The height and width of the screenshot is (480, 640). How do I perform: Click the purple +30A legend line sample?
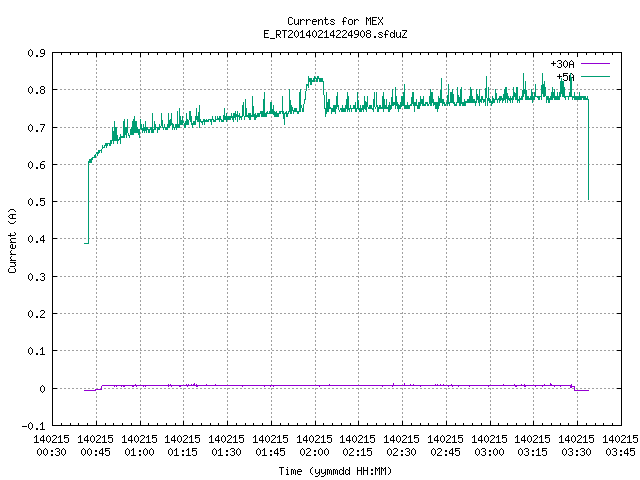point(595,64)
